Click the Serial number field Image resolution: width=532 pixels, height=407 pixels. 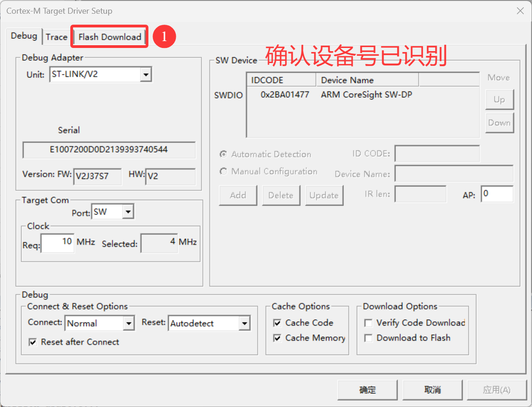[109, 150]
